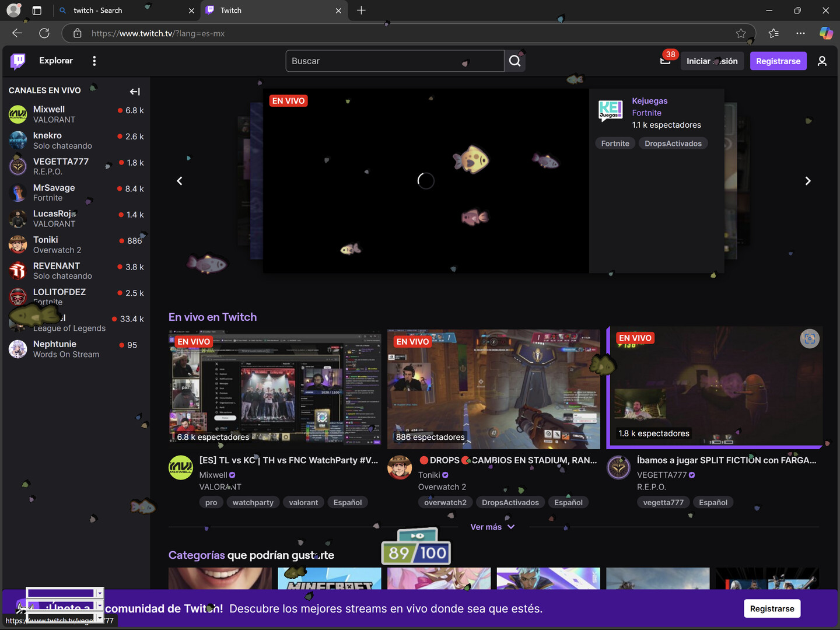The image size is (840, 630).
Task: Open the user profile icon menu
Action: [x=822, y=61]
